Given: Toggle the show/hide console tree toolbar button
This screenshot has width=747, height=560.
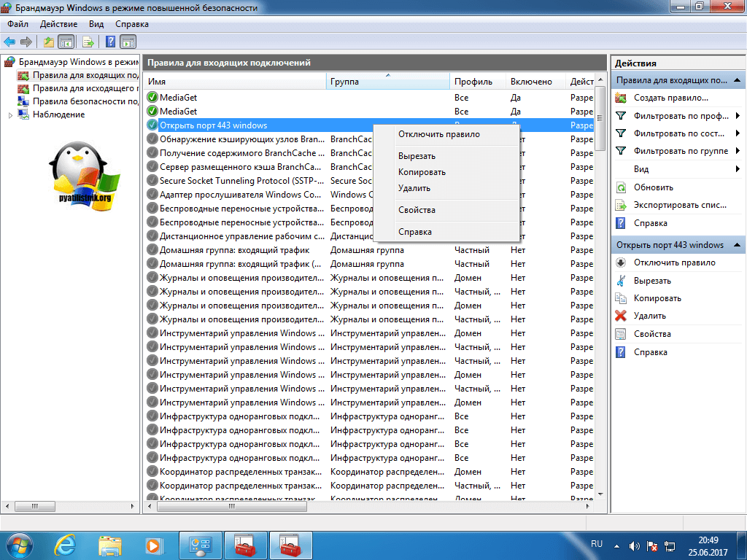Looking at the screenshot, I should tap(66, 42).
